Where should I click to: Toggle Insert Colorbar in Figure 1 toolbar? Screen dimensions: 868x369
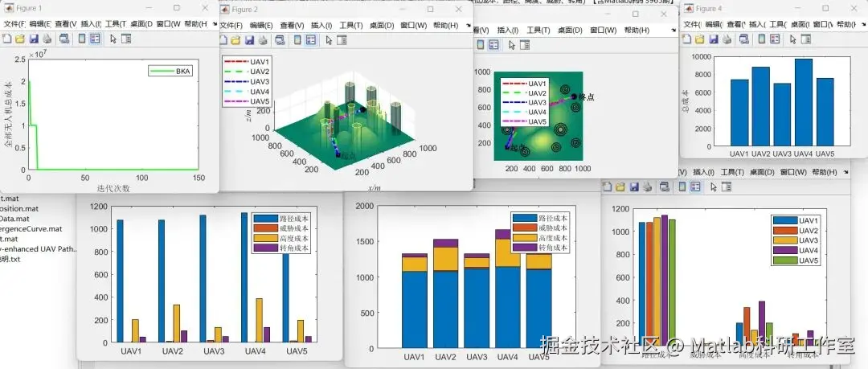(x=82, y=39)
